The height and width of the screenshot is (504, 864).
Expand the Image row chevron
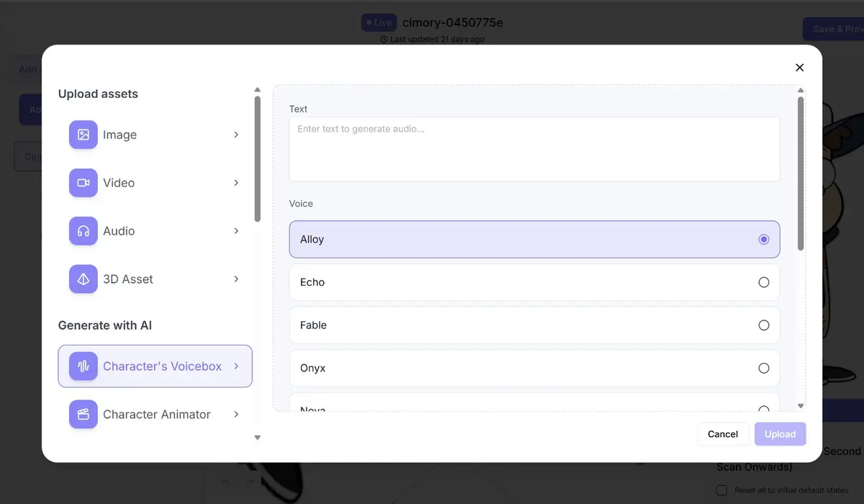tap(236, 135)
